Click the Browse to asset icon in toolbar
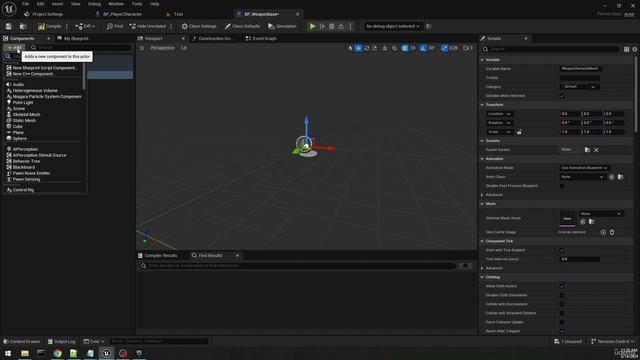The height and width of the screenshot is (360, 640). tap(23, 26)
